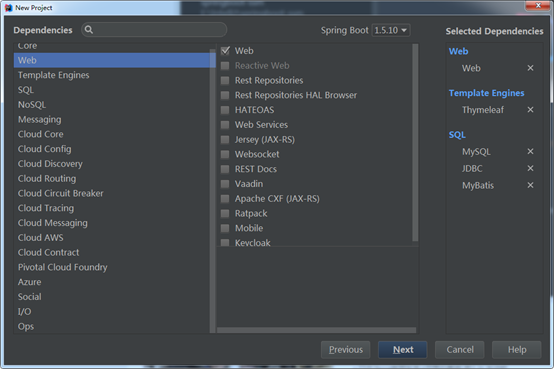Enable the HATEOAS dependency checkbox
Screen dimensions: 554x369
click(225, 110)
